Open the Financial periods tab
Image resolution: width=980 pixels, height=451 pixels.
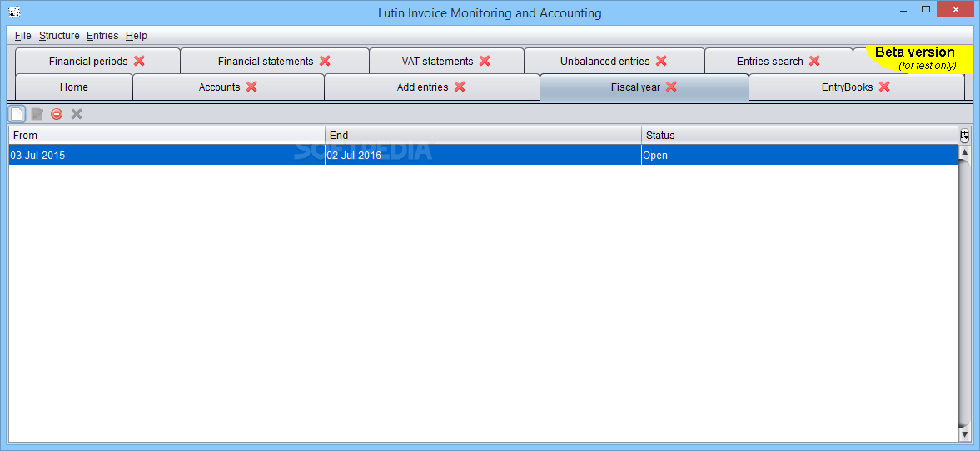coord(97,61)
